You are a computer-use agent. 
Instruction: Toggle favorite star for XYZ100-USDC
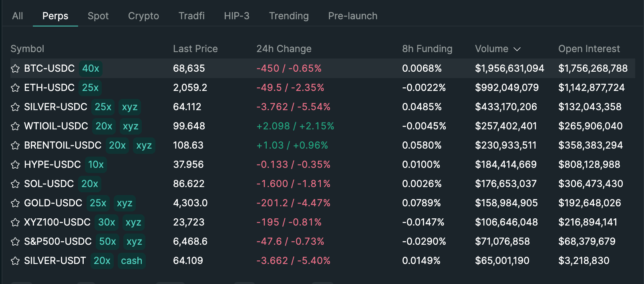(15, 222)
